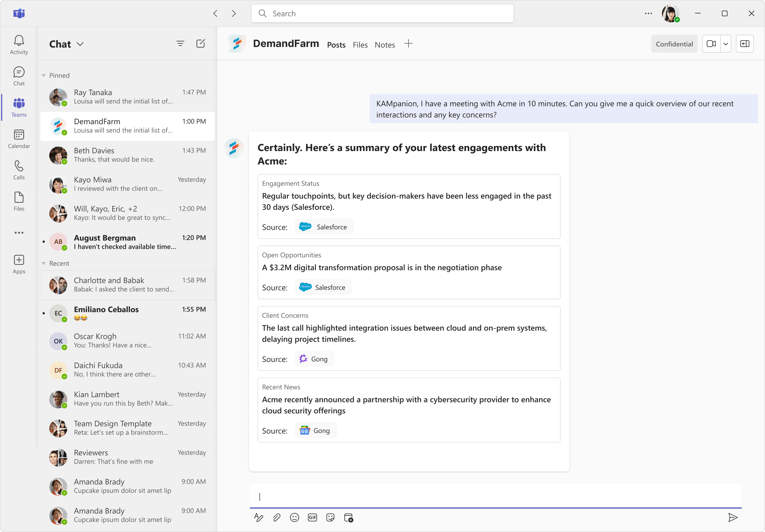Click the new chat compose icon
The width and height of the screenshot is (765, 532).
coord(200,44)
